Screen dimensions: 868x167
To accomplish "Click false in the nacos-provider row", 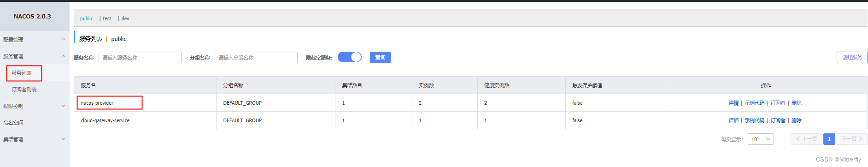I will 577,103.
